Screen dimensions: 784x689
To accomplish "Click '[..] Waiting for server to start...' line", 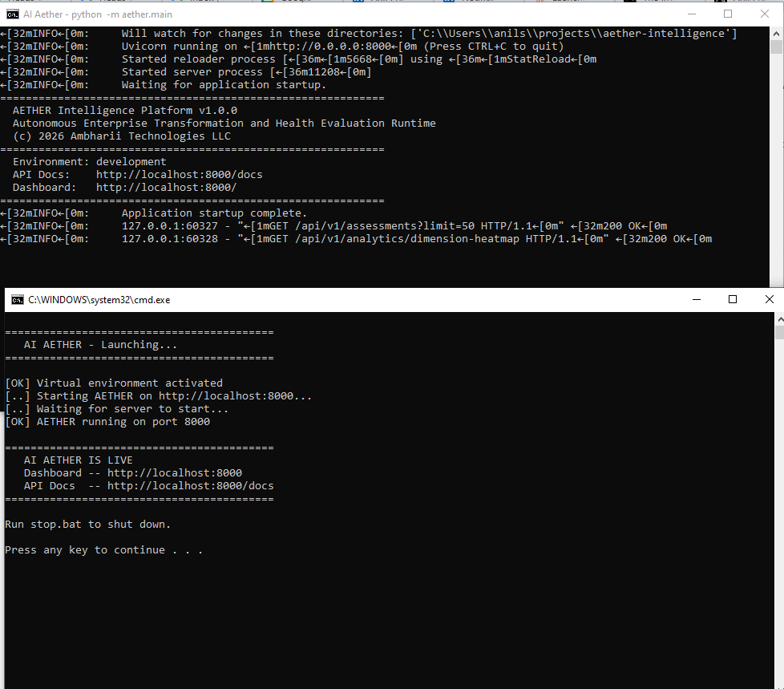I will point(116,409).
